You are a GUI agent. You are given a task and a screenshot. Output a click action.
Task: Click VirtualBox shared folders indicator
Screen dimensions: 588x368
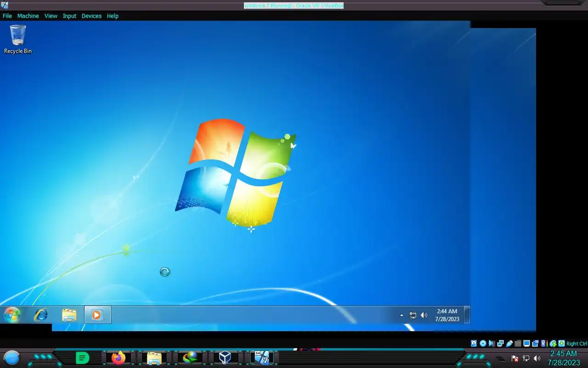(518, 343)
